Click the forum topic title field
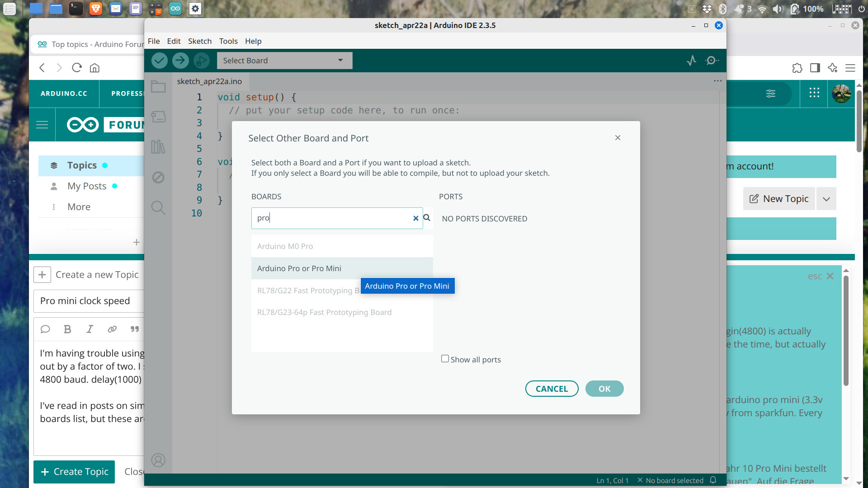868x488 pixels. (89, 301)
